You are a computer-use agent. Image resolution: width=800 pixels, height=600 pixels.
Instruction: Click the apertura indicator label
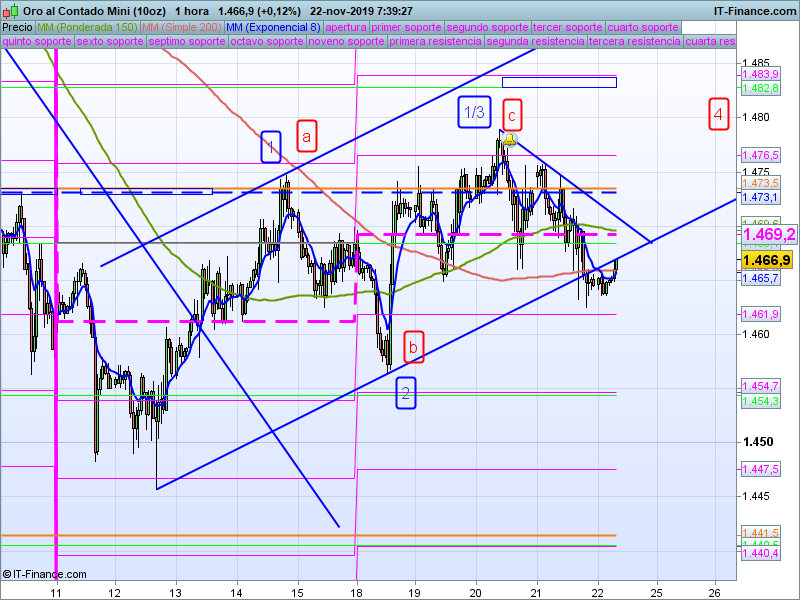(346, 28)
